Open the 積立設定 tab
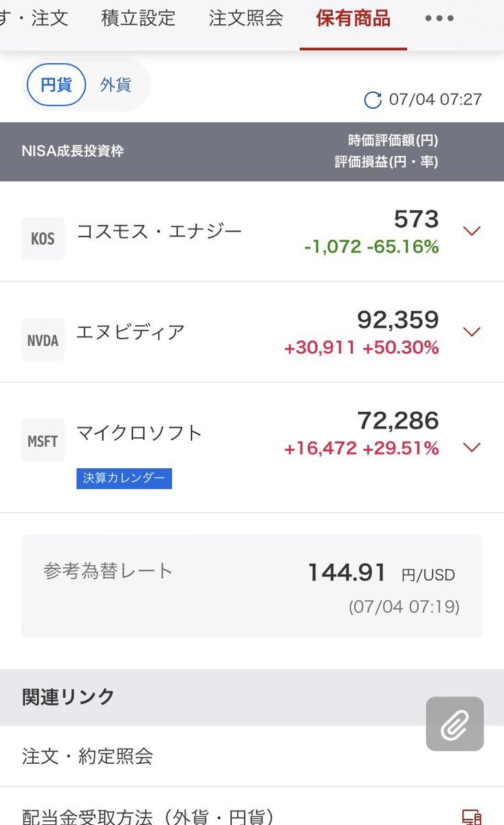This screenshot has height=825, width=504. 138,19
